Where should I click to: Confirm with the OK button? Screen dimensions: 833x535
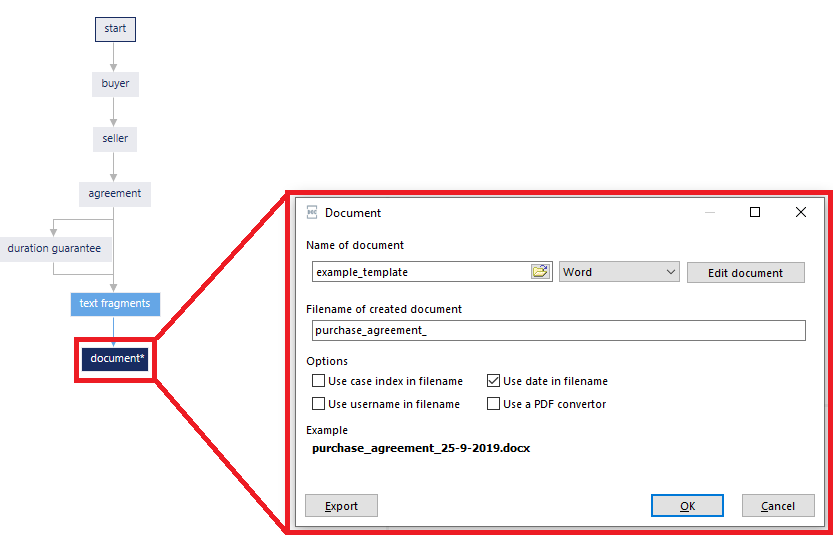pyautogui.click(x=687, y=506)
